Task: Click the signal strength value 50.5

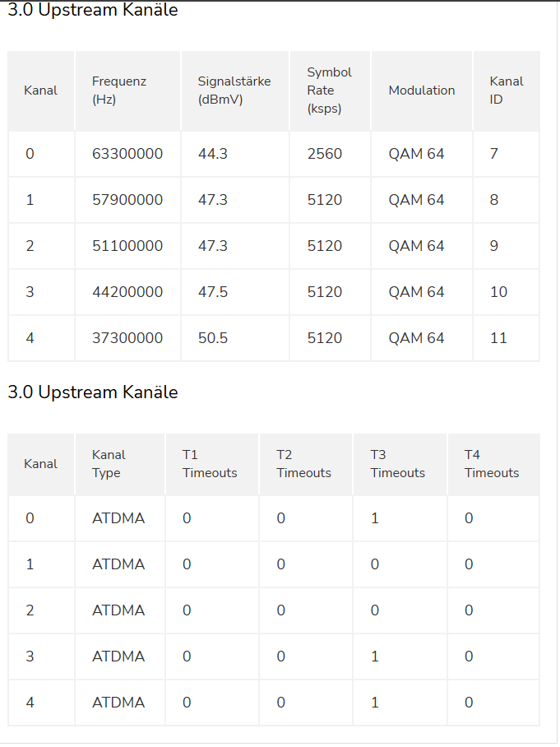Action: click(213, 338)
